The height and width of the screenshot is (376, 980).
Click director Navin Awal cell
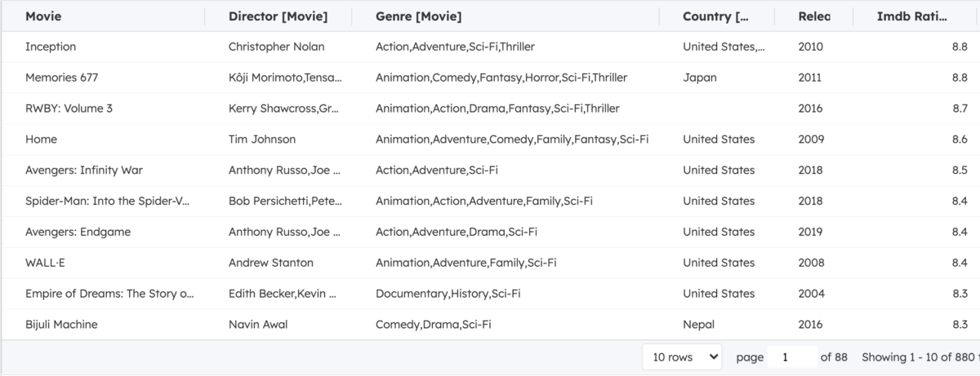[x=258, y=325]
